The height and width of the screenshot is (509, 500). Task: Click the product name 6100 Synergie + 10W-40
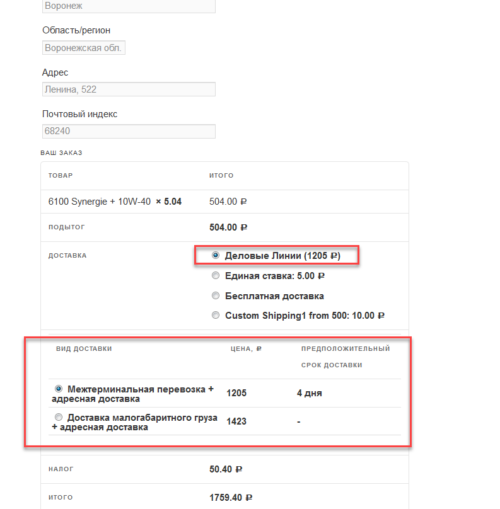[x=99, y=202]
